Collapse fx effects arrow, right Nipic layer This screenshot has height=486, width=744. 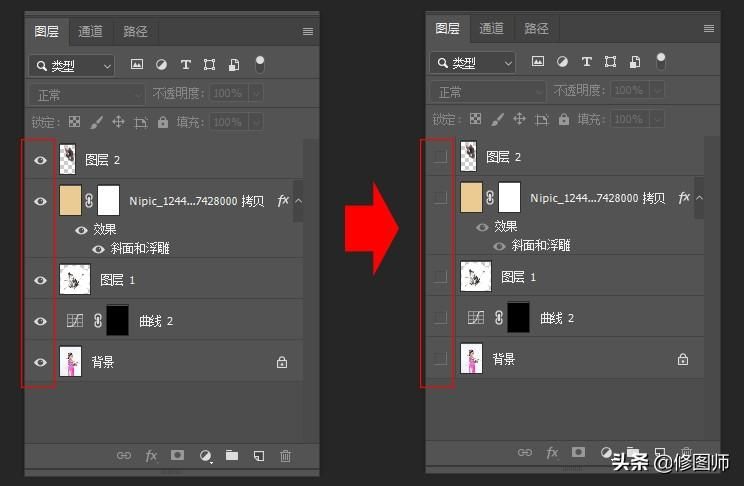coord(699,197)
